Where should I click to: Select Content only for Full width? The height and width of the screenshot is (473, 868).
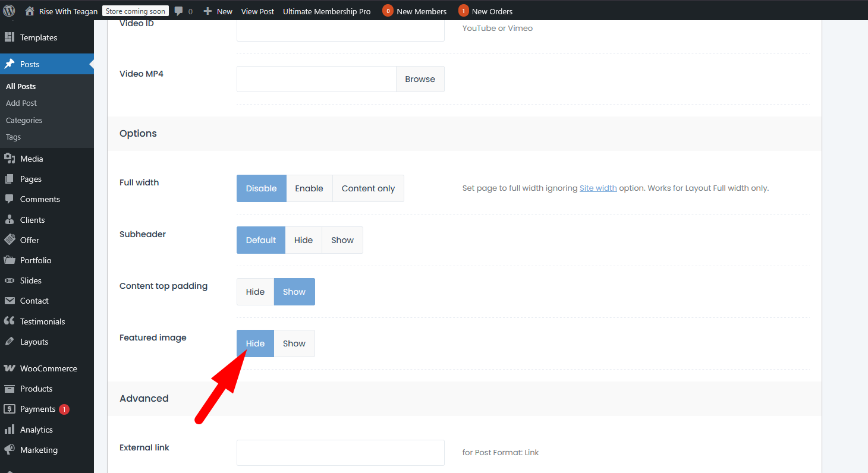pyautogui.click(x=368, y=188)
